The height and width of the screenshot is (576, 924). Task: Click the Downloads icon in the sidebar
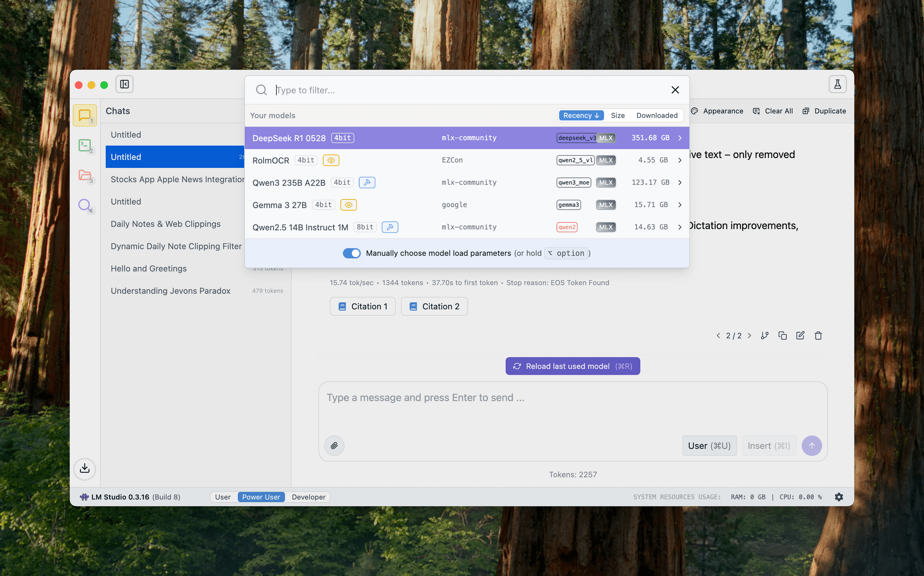coord(85,469)
